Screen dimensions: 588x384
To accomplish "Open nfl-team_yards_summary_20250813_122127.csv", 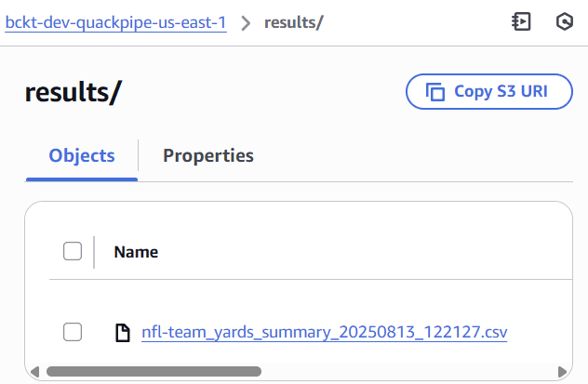I will (325, 332).
